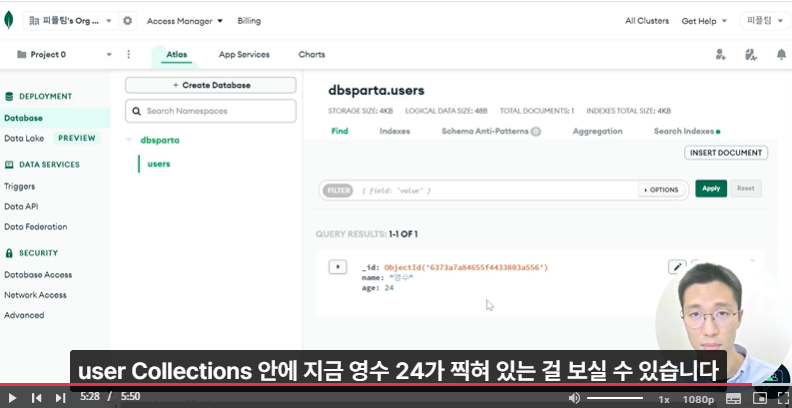
Task: Open the organization selector dropdown
Action: [71, 21]
